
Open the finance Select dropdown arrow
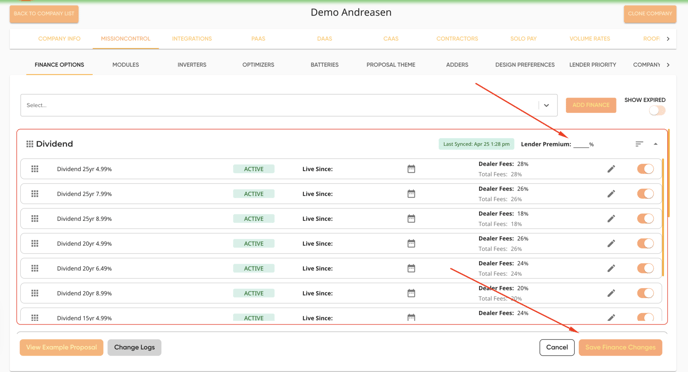[x=546, y=105]
